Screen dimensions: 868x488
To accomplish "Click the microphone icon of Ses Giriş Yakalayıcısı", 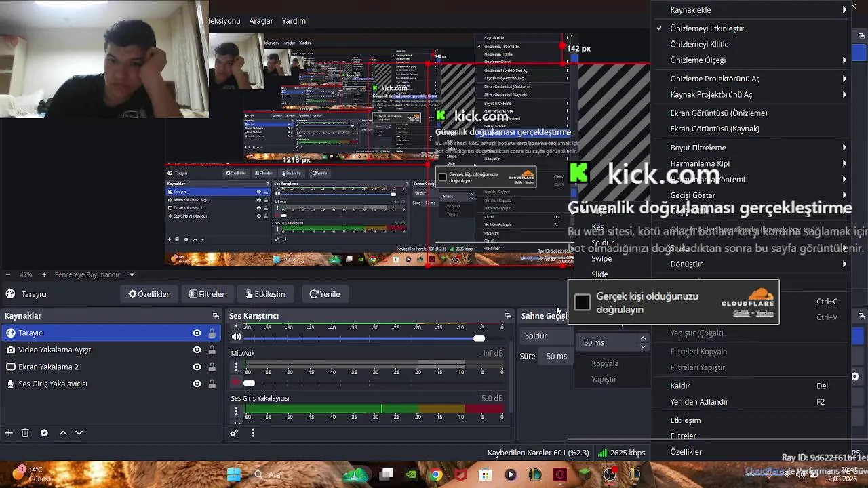I will tap(10, 384).
